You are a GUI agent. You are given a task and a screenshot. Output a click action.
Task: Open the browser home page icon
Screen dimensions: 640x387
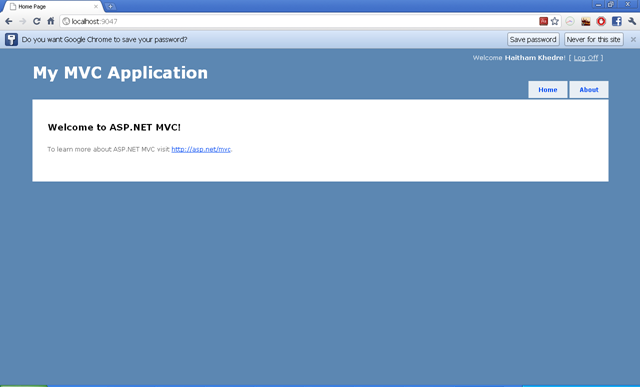tap(51, 21)
